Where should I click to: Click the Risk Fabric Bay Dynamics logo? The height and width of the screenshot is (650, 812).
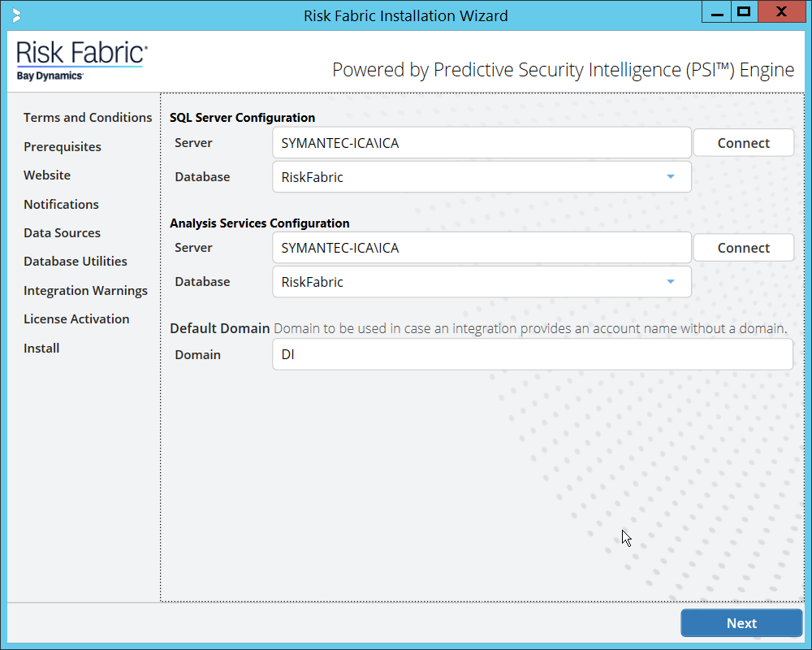pyautogui.click(x=82, y=61)
